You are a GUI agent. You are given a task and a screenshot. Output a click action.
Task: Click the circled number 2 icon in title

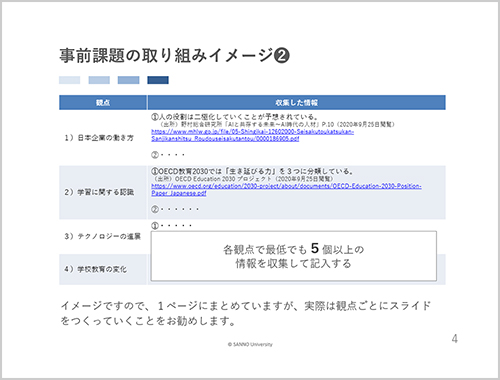tap(282, 56)
